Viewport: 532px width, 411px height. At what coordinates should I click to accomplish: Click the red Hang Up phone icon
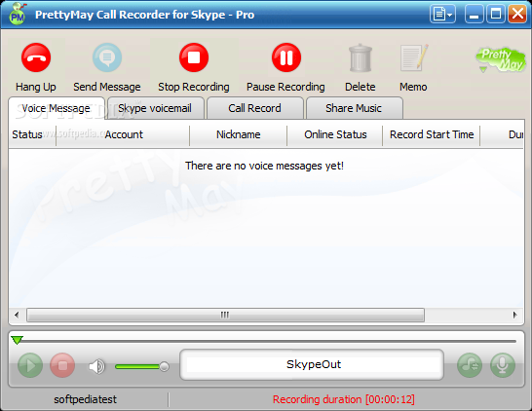pos(36,57)
